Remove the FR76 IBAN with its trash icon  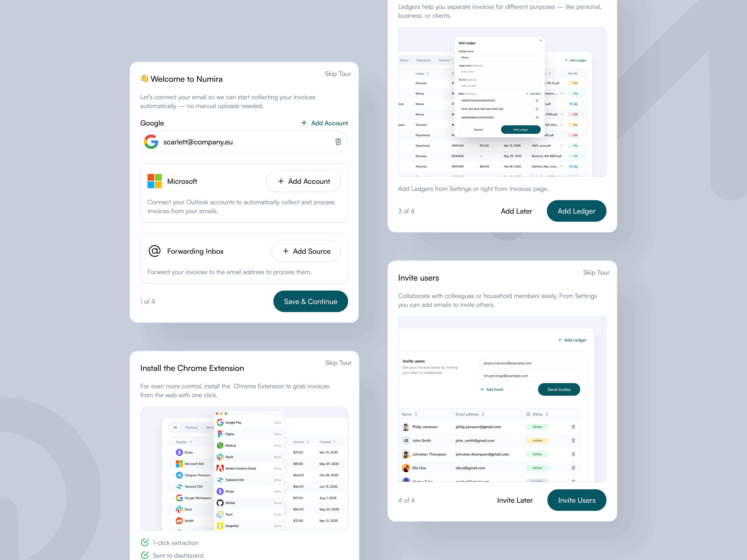coord(537,109)
